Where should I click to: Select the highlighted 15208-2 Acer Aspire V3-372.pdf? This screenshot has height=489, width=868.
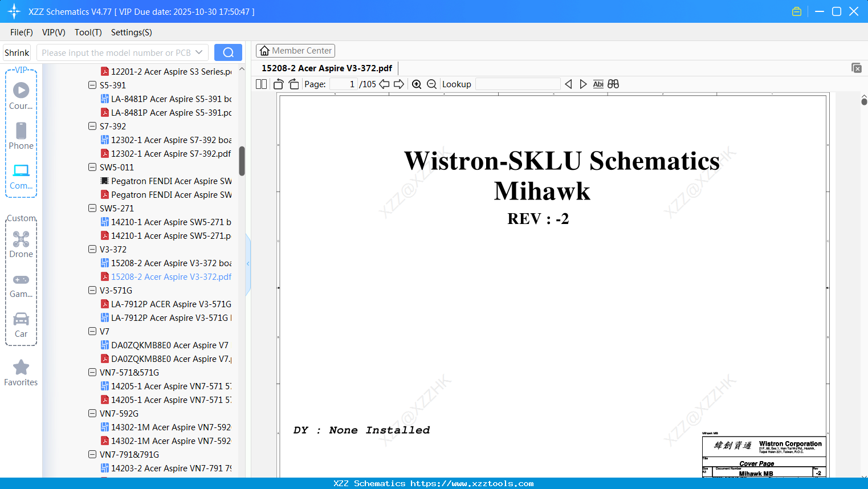pyautogui.click(x=166, y=276)
